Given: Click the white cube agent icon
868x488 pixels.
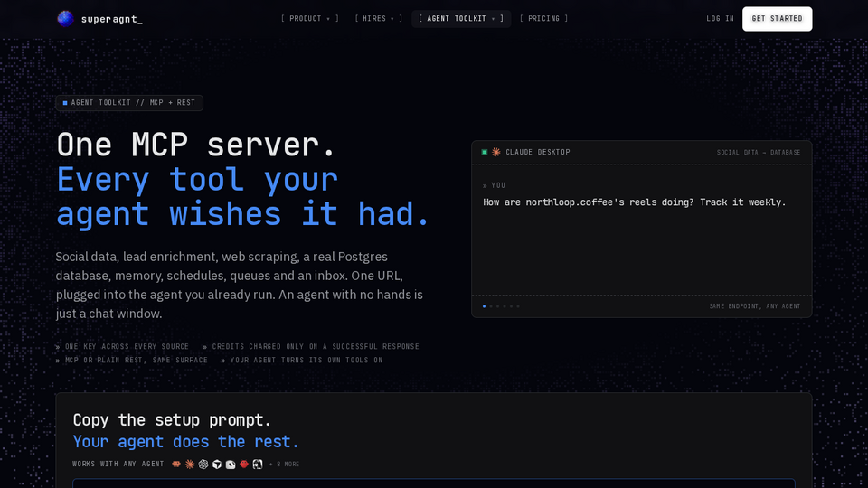Looking at the screenshot, I should pos(217,465).
